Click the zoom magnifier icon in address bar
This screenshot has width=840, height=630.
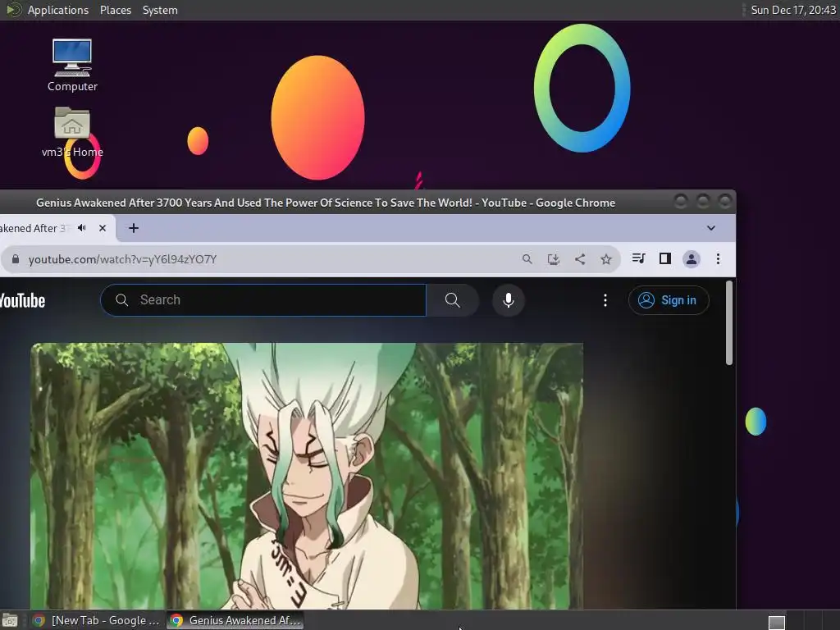[x=527, y=259]
